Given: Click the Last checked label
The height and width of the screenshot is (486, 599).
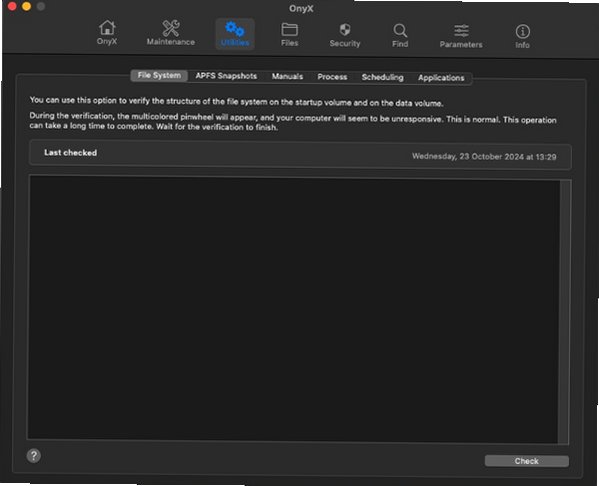Looking at the screenshot, I should [70, 152].
